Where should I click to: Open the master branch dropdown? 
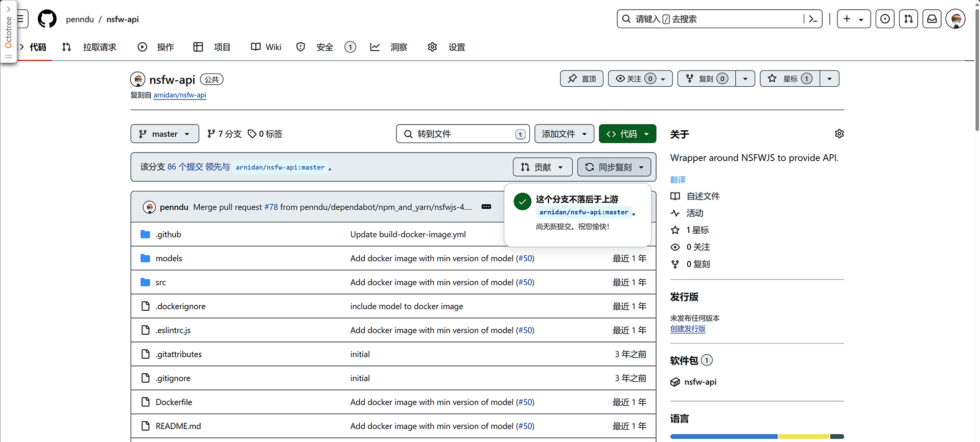point(165,134)
